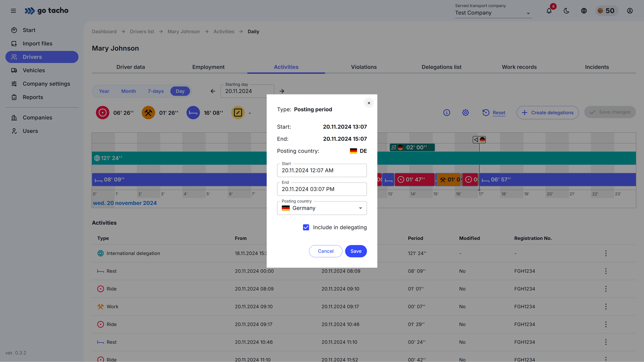Open row menu for Ride 01' 29''
The width and height of the screenshot is (644, 362).
pos(606,324)
